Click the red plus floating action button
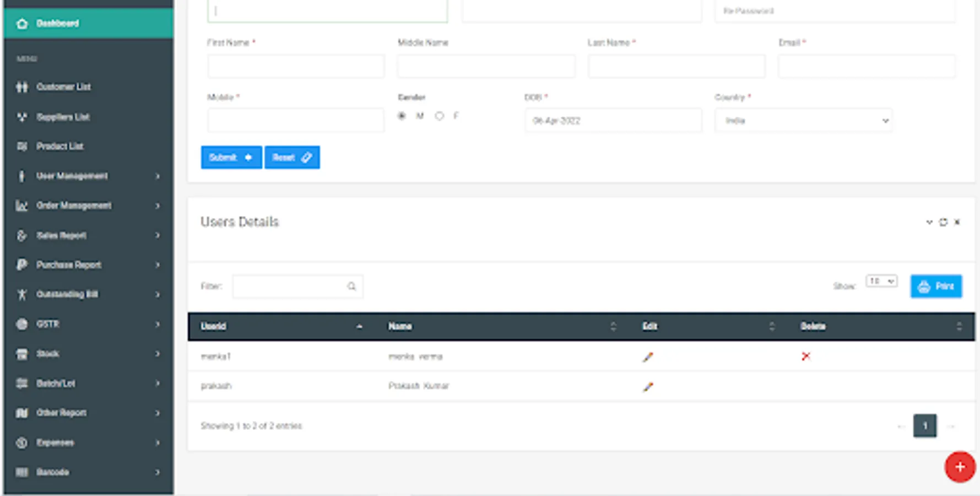Viewport: 980px width, 496px height. [960, 467]
